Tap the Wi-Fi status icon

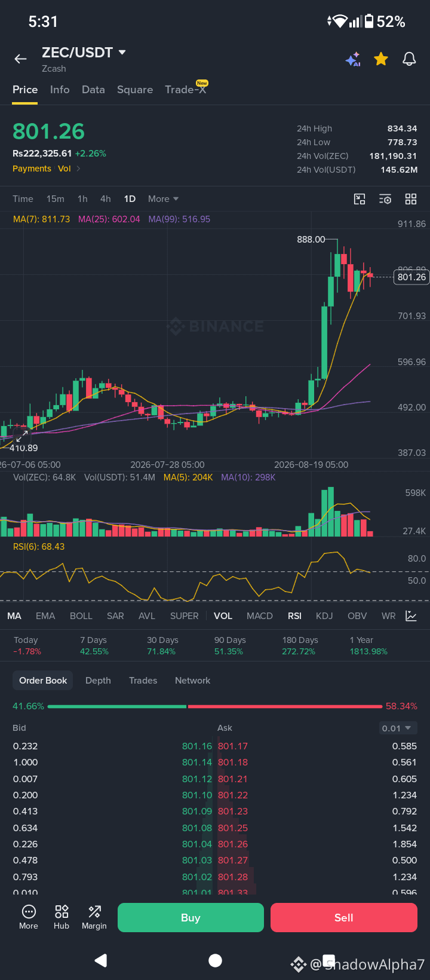pos(339,22)
